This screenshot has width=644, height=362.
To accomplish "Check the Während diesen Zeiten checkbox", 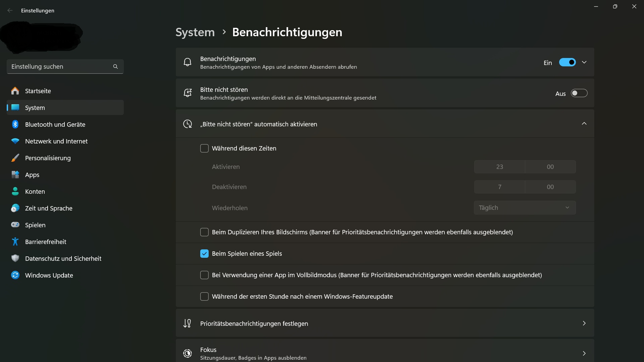I will tap(204, 148).
